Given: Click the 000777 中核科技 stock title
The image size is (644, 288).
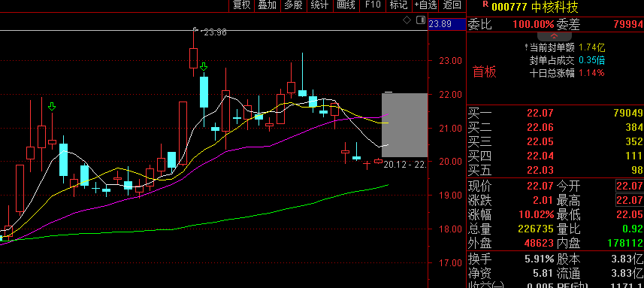Looking at the screenshot, I should tap(535, 7).
